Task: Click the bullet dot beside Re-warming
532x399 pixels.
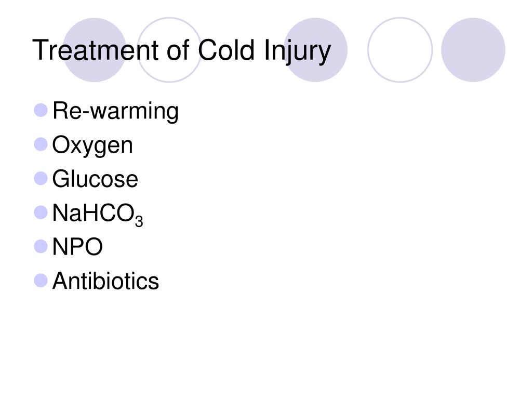Action: pos(41,110)
